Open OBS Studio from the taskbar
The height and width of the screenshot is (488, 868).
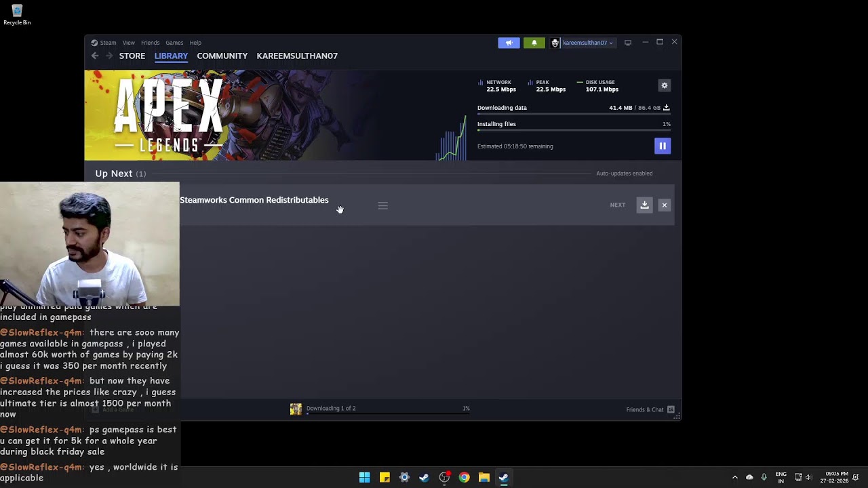coord(444,477)
